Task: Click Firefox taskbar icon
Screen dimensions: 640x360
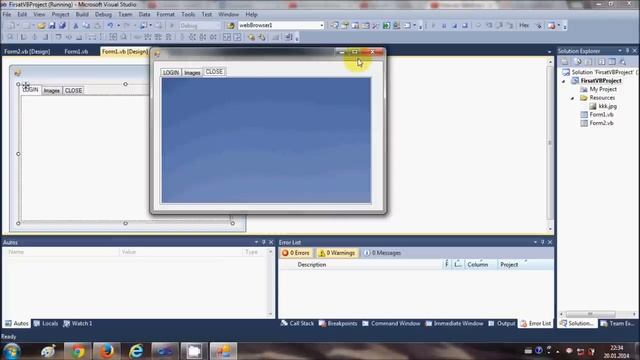Action: 107,351
